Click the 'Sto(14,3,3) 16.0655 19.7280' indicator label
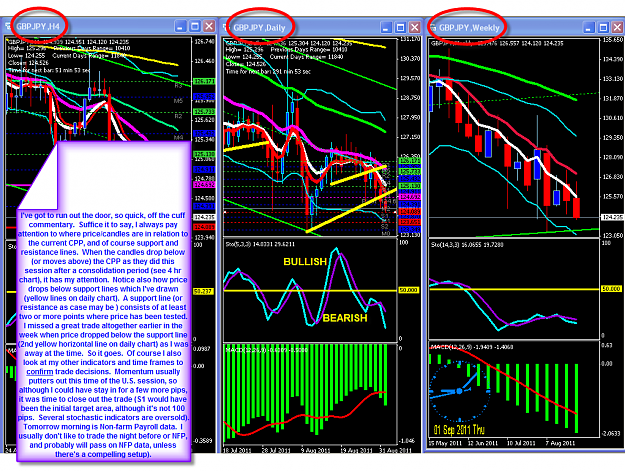Screen dimensions: 625x471 point(468,245)
